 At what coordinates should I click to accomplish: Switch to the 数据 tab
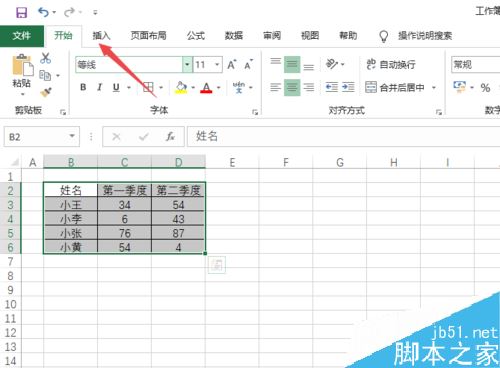[234, 36]
